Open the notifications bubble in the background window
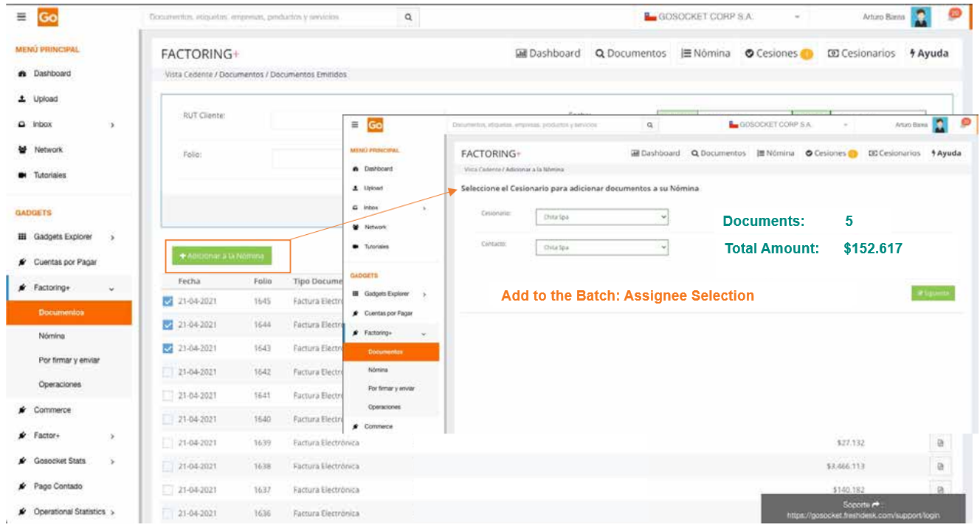 (x=956, y=13)
